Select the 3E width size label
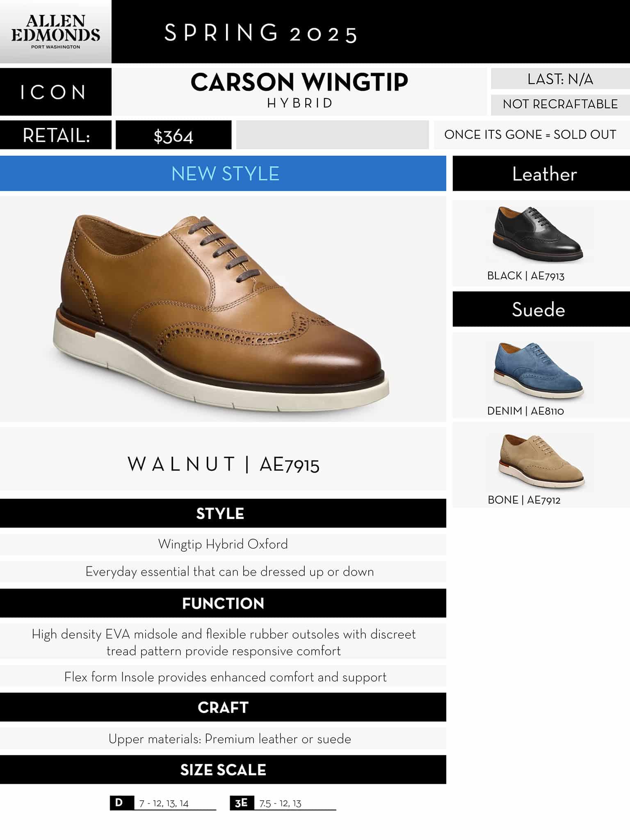 click(242, 803)
